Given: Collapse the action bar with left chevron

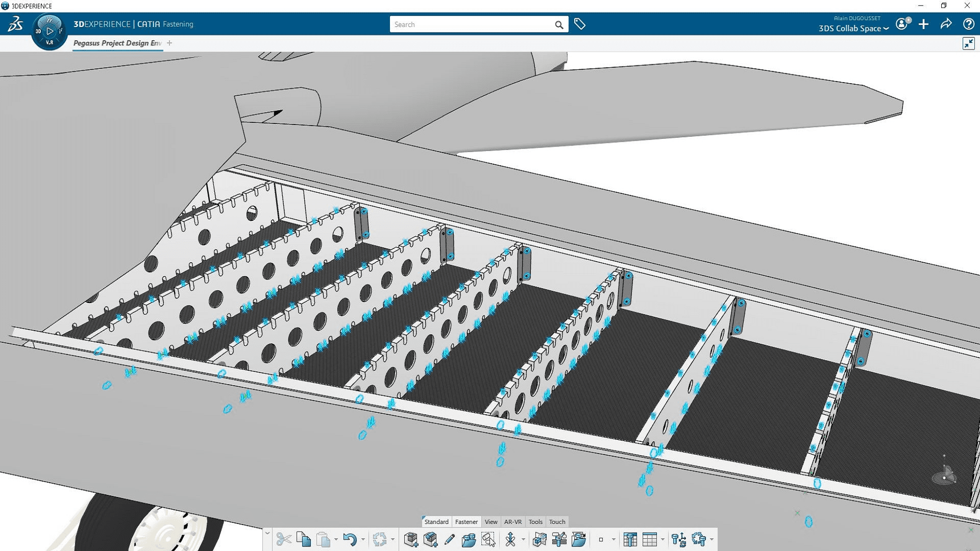Looking at the screenshot, I should tap(267, 534).
